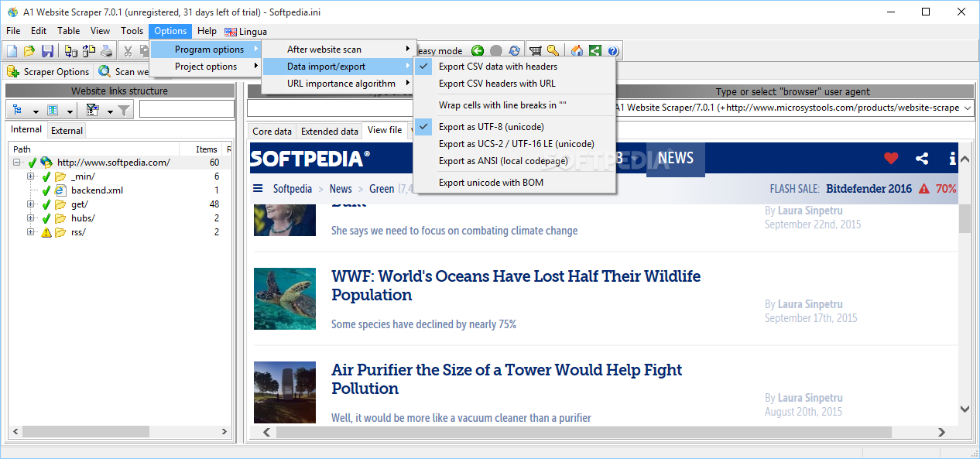The height and width of the screenshot is (459, 980).
Task: Click the quick filter options icon
Action: pos(92,110)
